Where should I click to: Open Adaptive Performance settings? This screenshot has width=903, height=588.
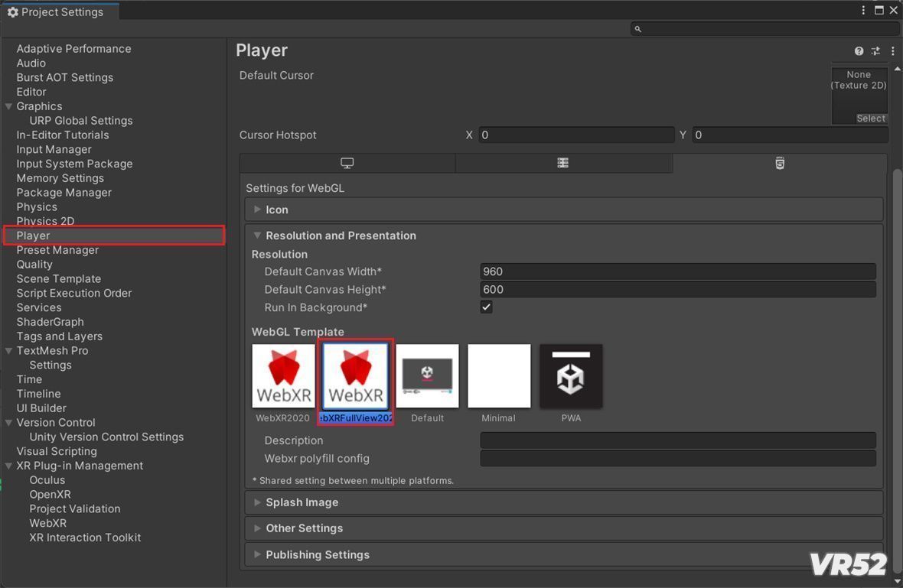coord(73,49)
